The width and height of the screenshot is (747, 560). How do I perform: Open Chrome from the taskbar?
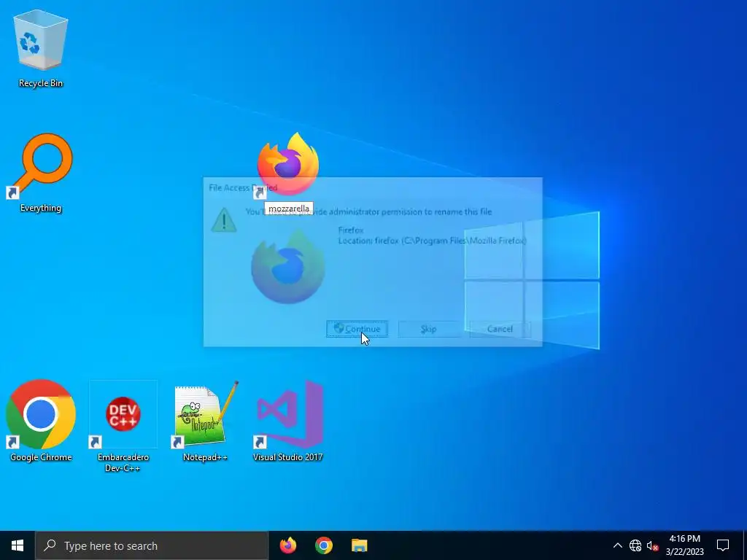click(323, 545)
